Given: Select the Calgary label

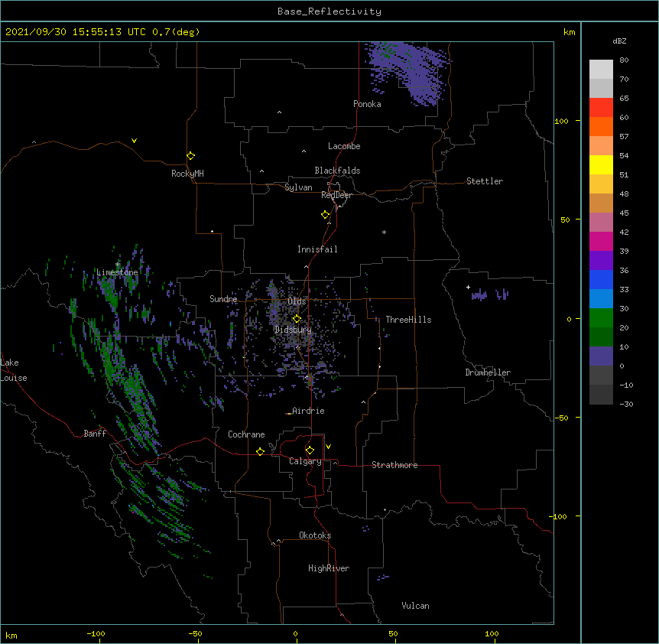Looking at the screenshot, I should (x=306, y=461).
